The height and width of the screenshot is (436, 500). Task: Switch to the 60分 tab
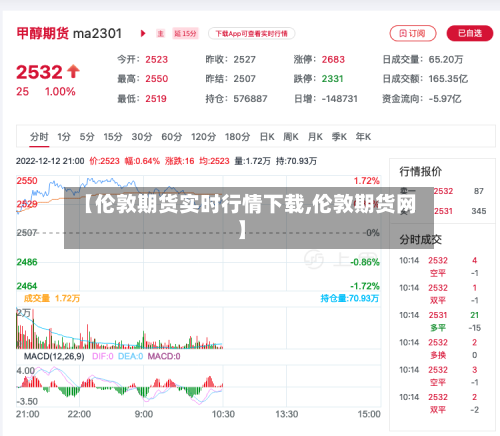172,137
